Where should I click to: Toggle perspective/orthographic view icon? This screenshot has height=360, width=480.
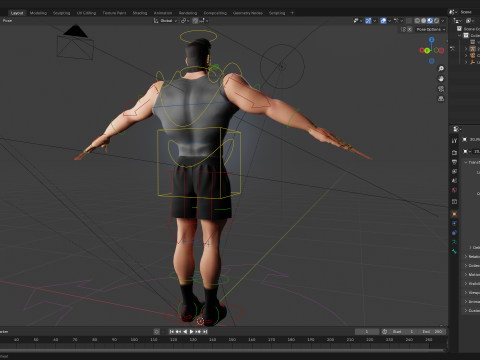(x=441, y=99)
